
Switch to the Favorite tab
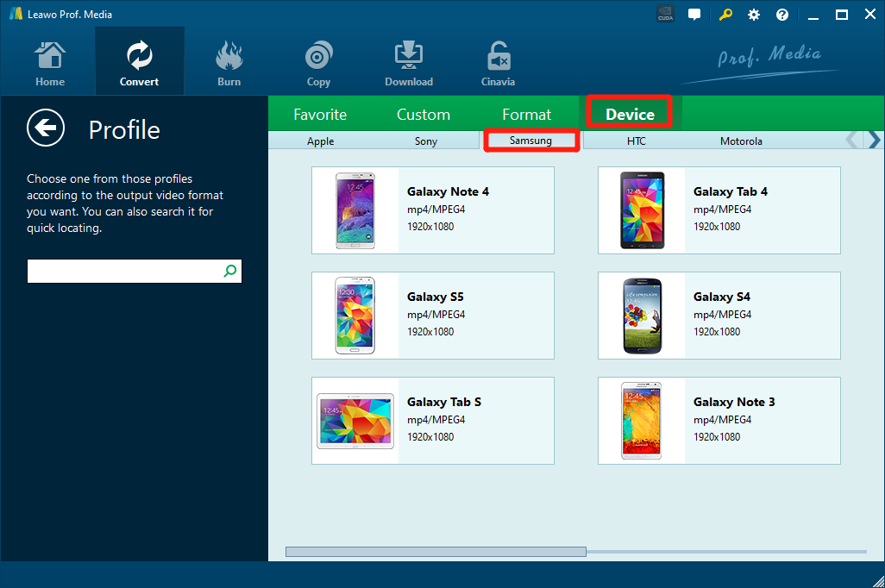click(x=320, y=115)
